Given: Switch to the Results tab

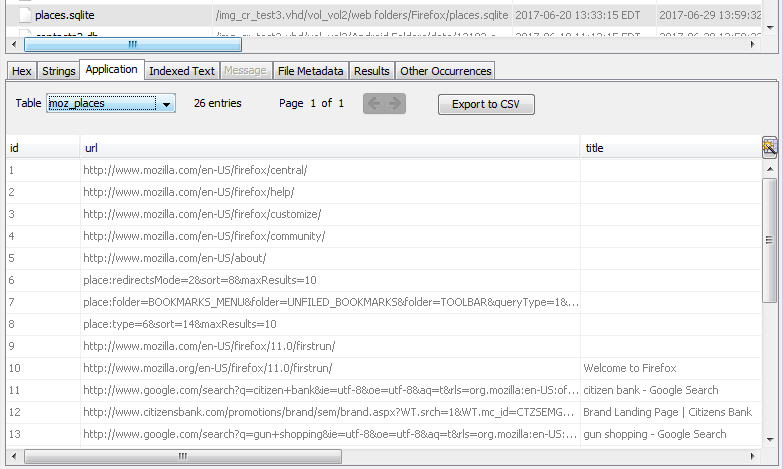Looking at the screenshot, I should (x=372, y=71).
